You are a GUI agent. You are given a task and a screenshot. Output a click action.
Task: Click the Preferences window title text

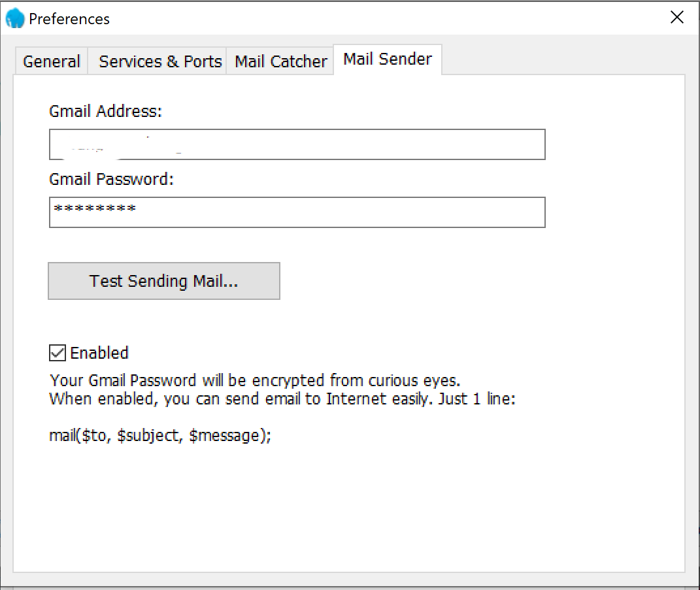pyautogui.click(x=69, y=19)
